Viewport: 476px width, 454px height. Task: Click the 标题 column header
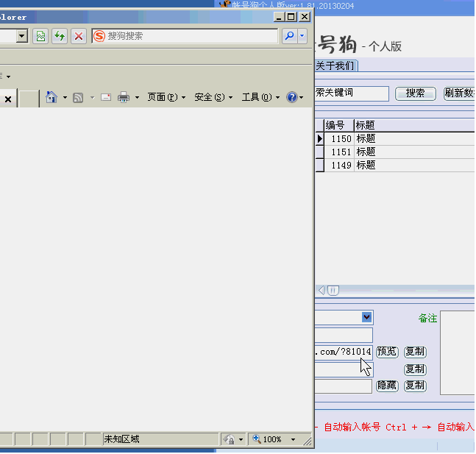coord(414,125)
